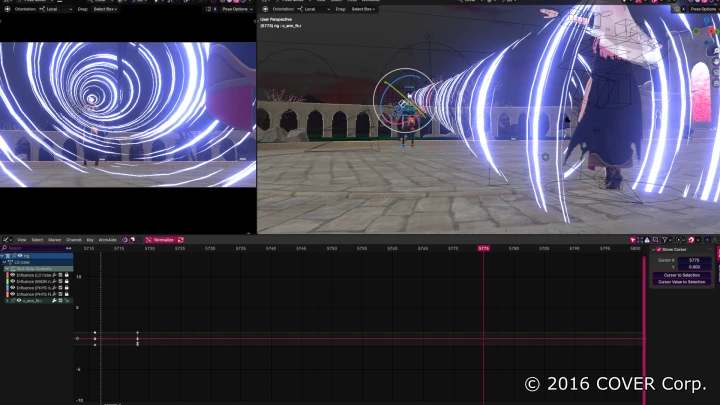Click lock icon on fourth Influence channel
Screen dimensions: 720x405
[67, 294]
